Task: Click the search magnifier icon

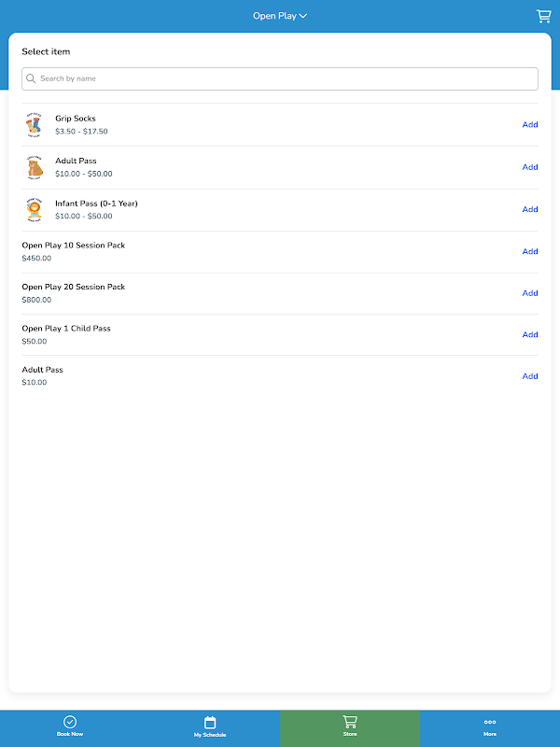Action: (x=31, y=78)
